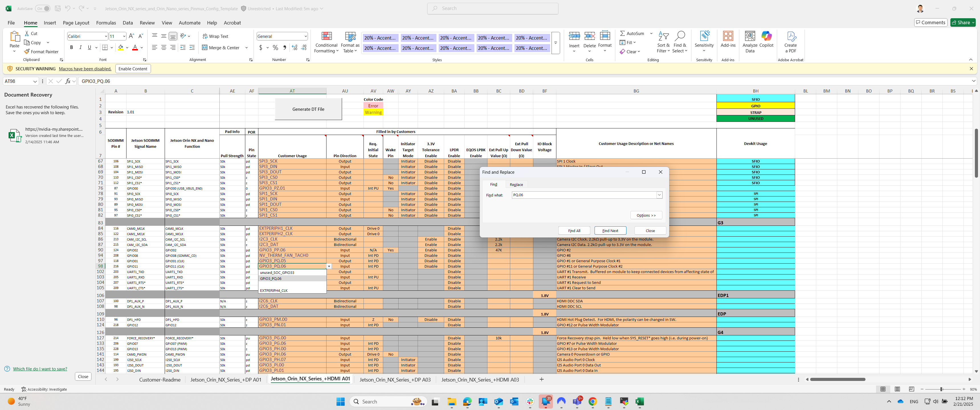Open the cell AT98 validation dropdown arrow
The height and width of the screenshot is (410, 980).
coord(329,266)
